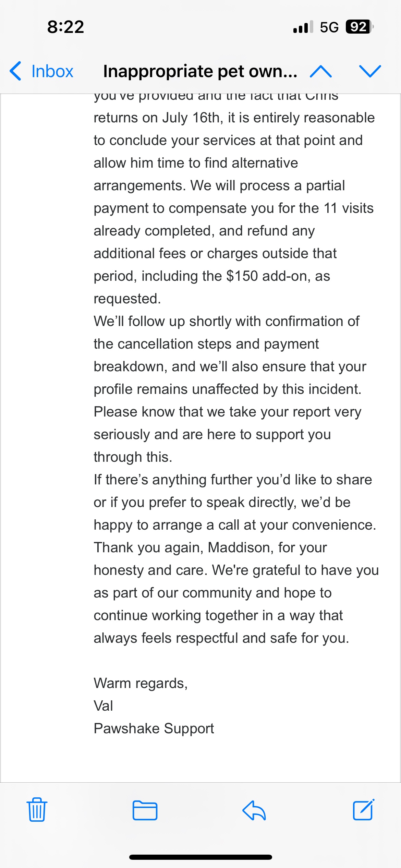Open the move-to-folder icon
This screenshot has height=868, width=401.
[145, 810]
